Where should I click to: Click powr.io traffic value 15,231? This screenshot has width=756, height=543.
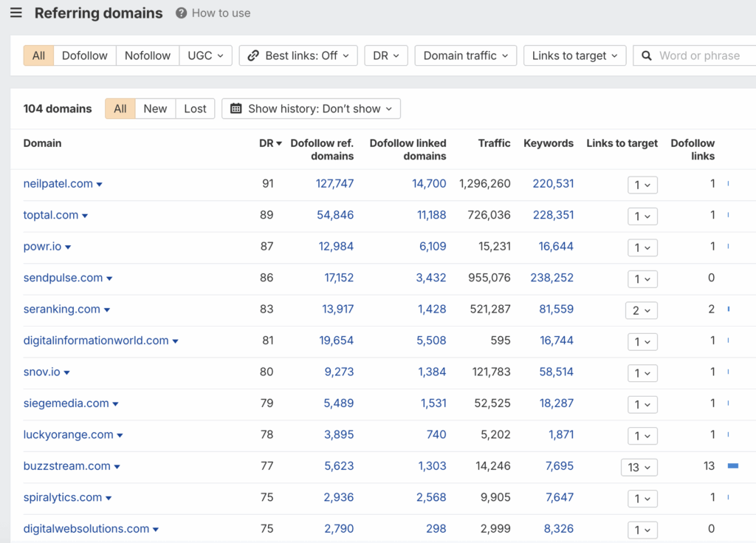(494, 247)
